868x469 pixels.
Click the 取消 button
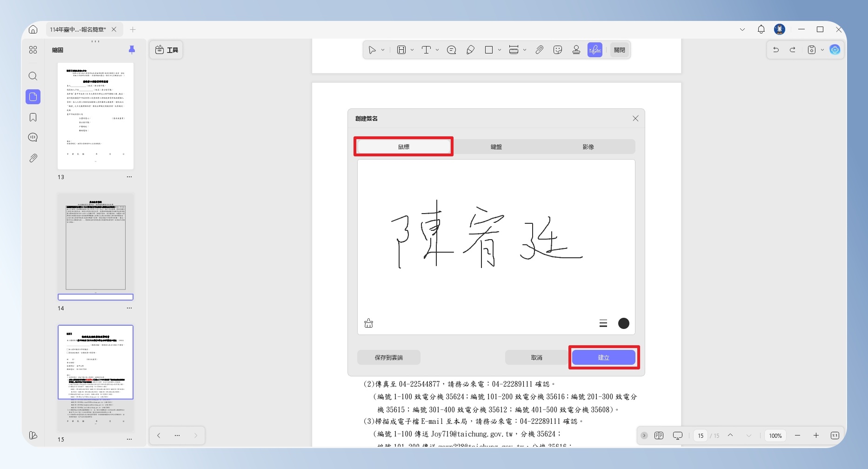tap(537, 357)
